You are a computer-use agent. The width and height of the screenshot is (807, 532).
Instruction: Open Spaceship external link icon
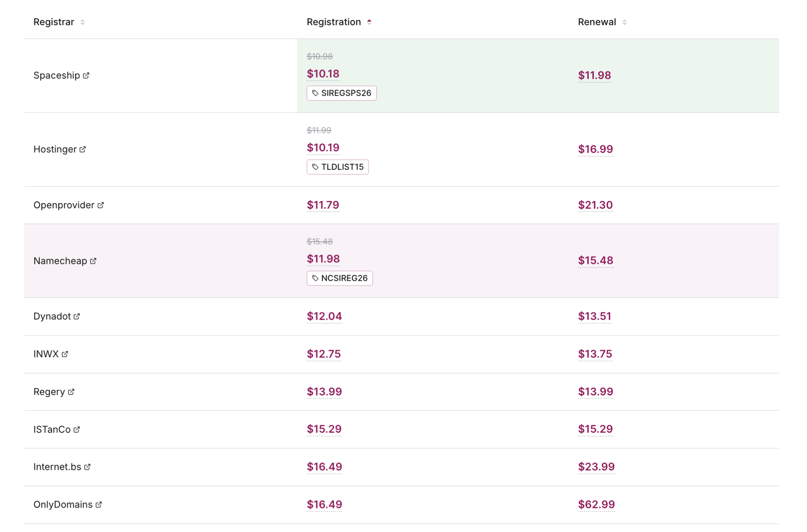[86, 75]
